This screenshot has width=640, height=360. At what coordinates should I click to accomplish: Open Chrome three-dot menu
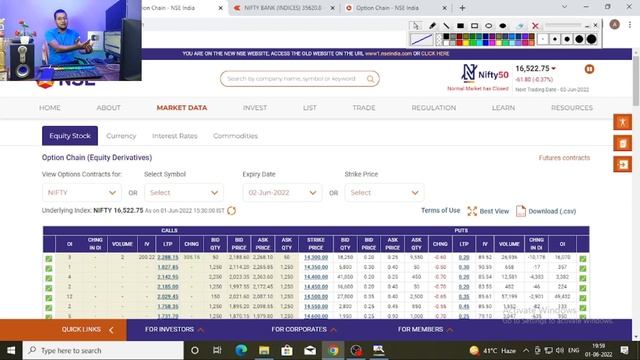(x=630, y=24)
